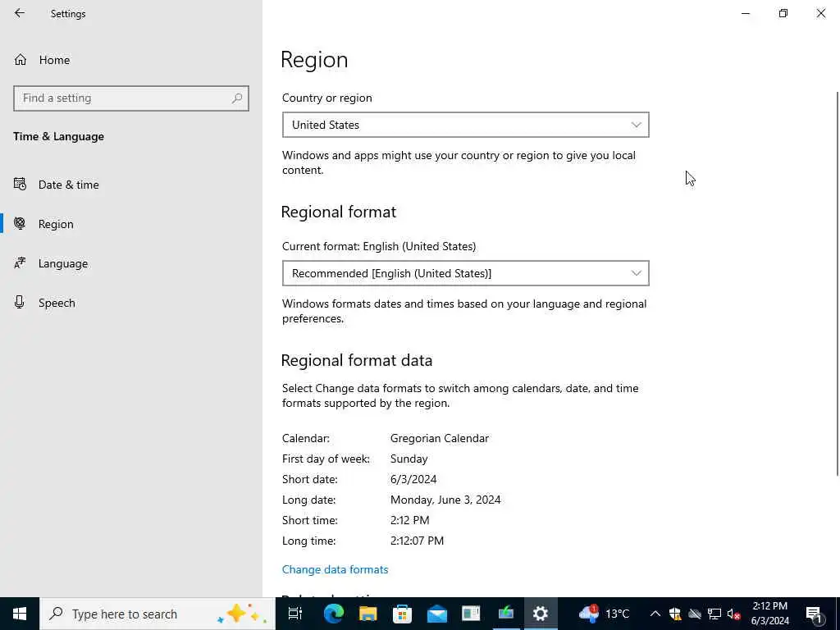Open the network status tray icon

(714, 614)
